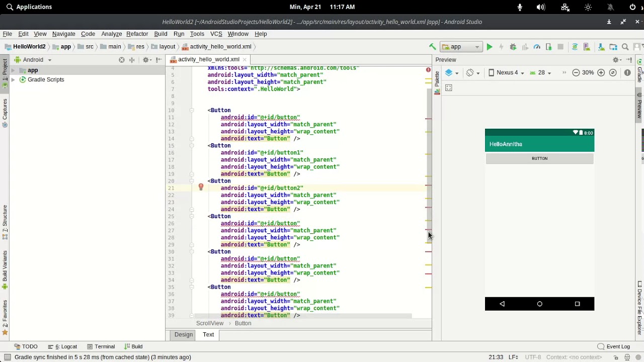Open the VCS menu

[216, 34]
